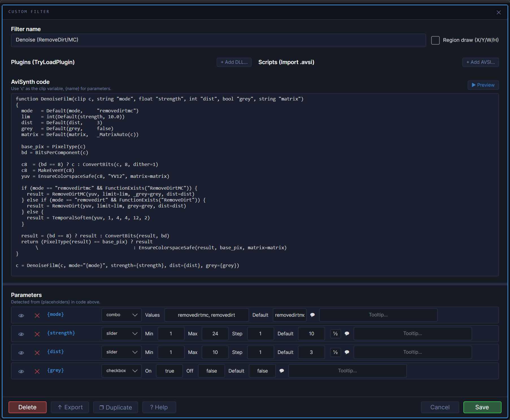Viewport: 510px width, 420px height.
Task: Click the Max value field for {strength}
Action: click(215, 334)
